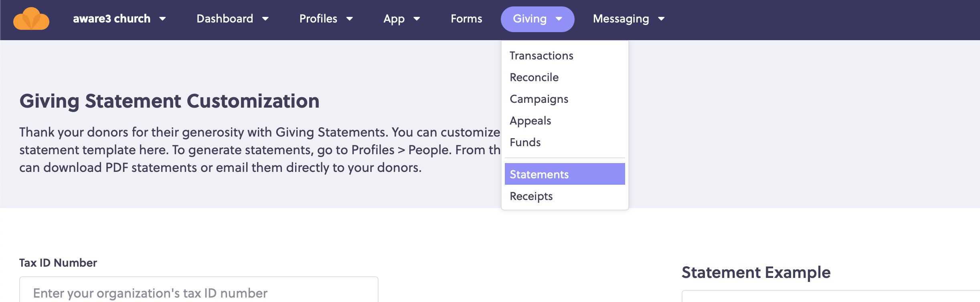
Task: Open the App menu caret
Action: click(x=417, y=19)
